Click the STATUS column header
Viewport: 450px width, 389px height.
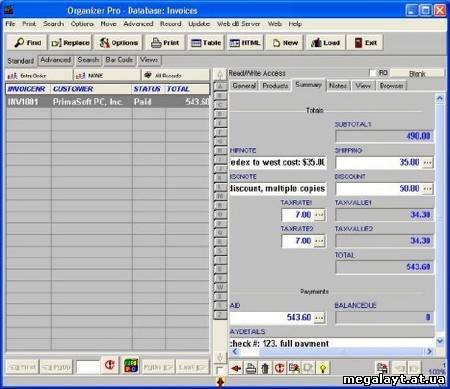[x=148, y=89]
